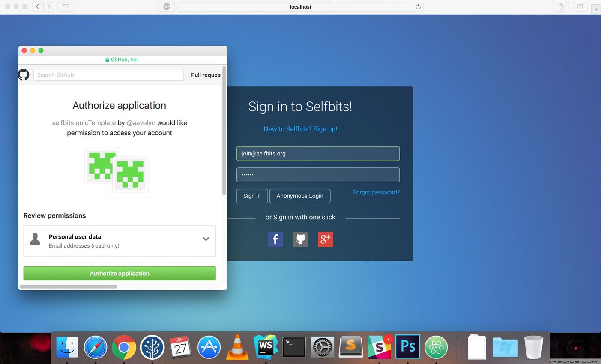
Task: Toggle the Safari sidebar button
Action: click(66, 6)
